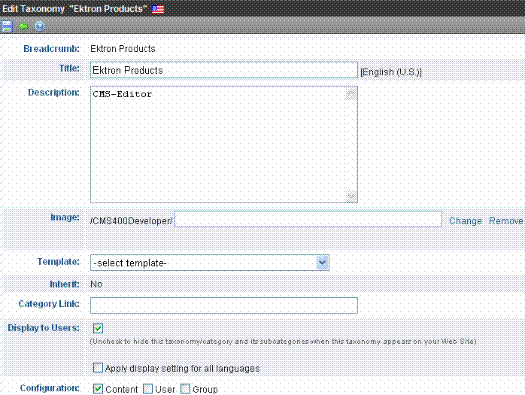Click the Description box up scroll arrow
The width and height of the screenshot is (525, 395).
coord(351,94)
